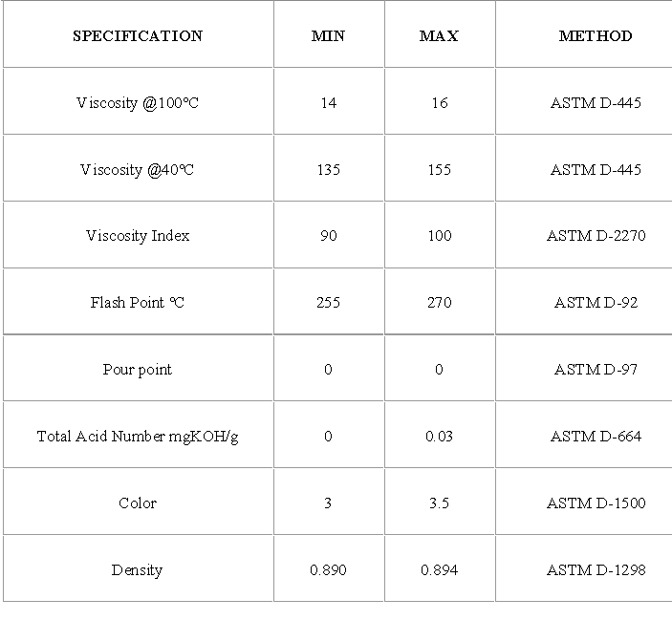Click the ASTM D-1298 method cell
The image size is (672, 642).
pos(596,570)
